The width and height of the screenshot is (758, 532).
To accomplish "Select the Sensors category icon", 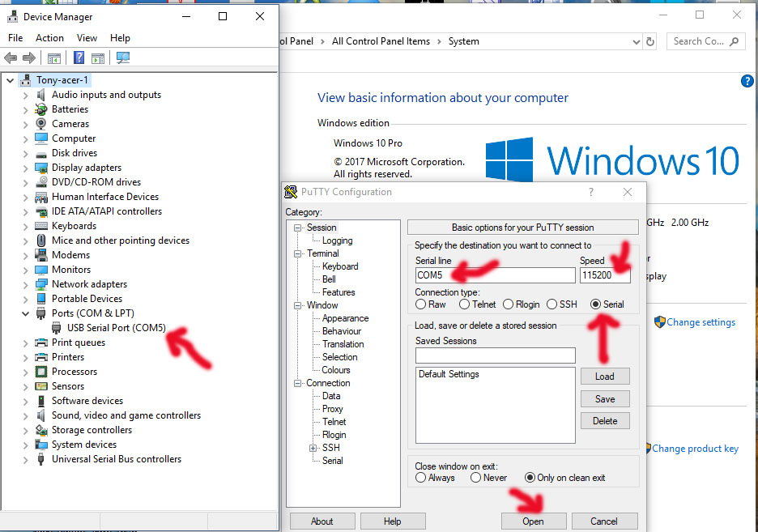I will (x=41, y=386).
